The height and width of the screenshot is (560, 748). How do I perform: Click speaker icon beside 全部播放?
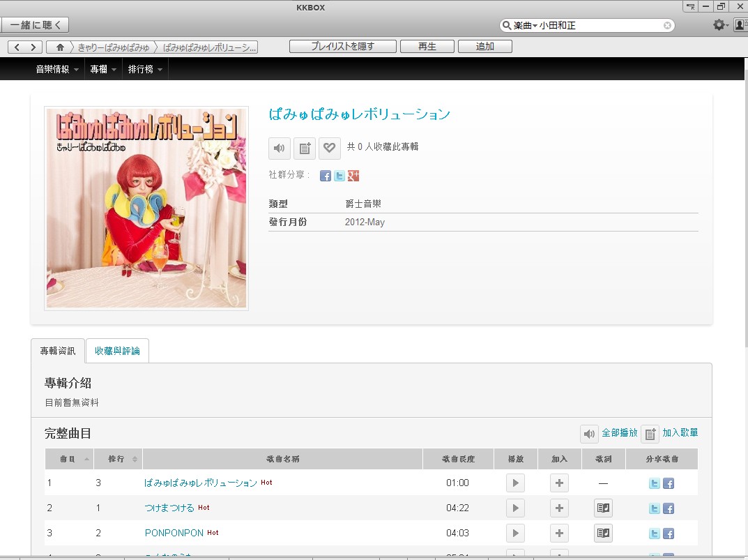[589, 434]
